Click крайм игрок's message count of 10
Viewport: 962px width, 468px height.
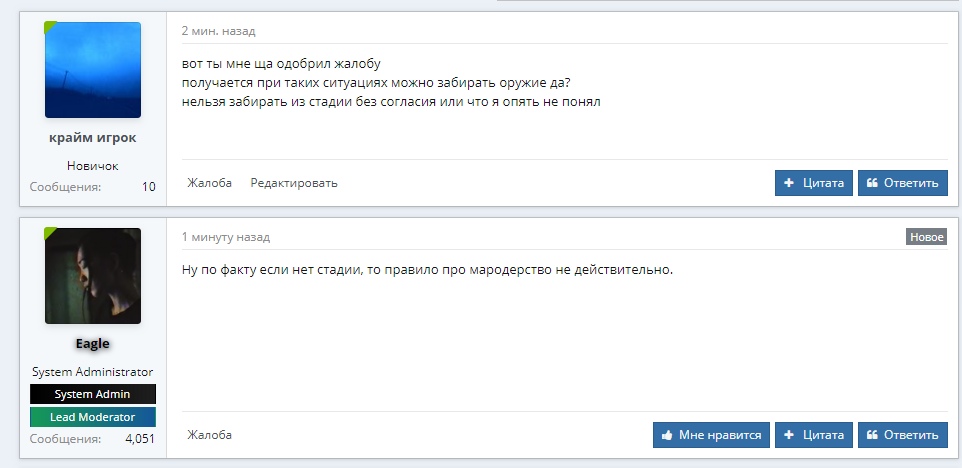click(148, 187)
